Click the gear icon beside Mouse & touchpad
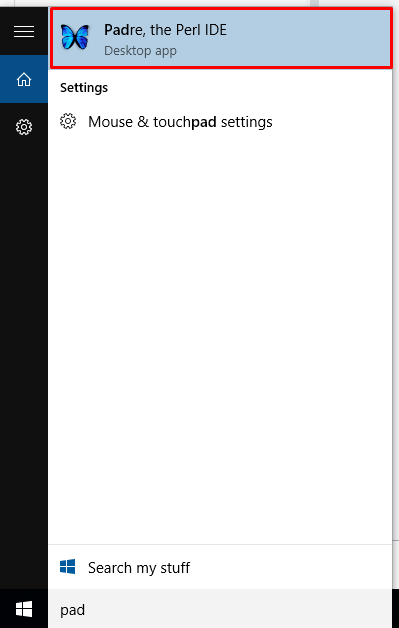Image resolution: width=399 pixels, height=628 pixels. tap(68, 121)
